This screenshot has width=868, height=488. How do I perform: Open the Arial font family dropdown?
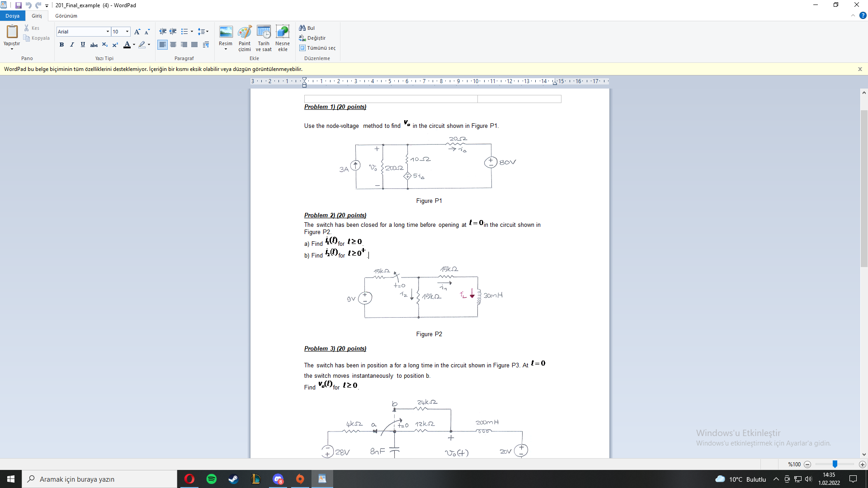(108, 32)
